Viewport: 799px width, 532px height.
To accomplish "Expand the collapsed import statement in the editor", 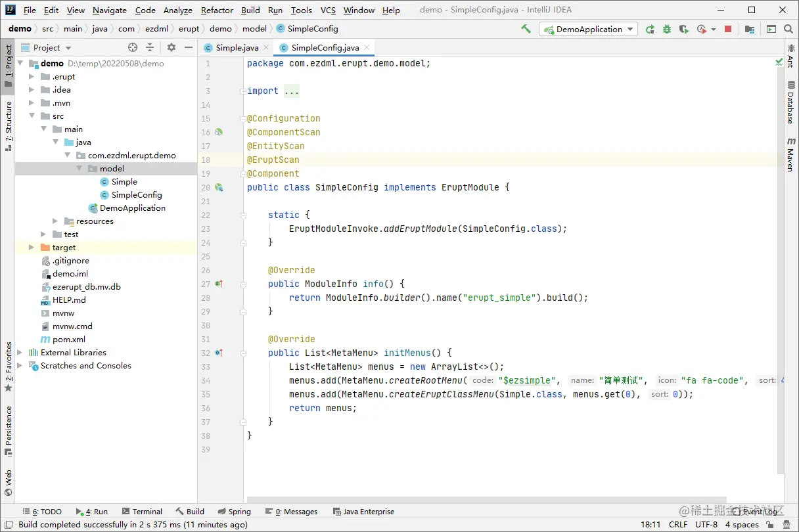I will pyautogui.click(x=291, y=91).
